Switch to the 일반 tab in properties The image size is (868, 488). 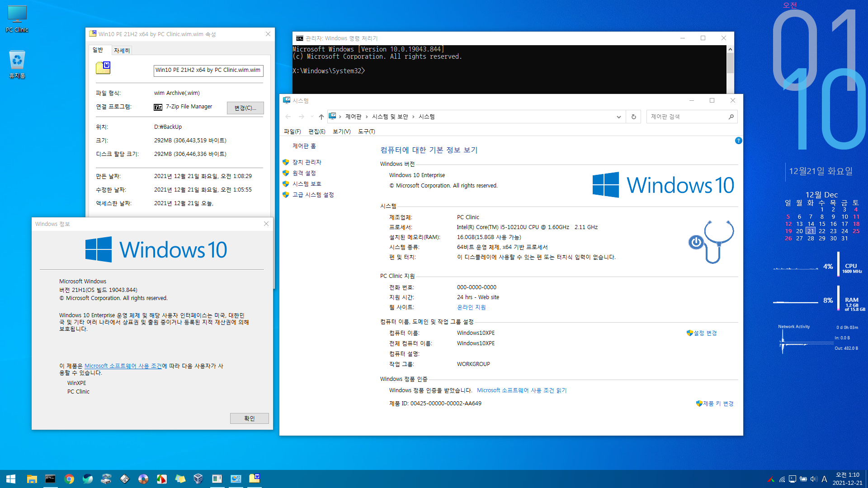(98, 50)
